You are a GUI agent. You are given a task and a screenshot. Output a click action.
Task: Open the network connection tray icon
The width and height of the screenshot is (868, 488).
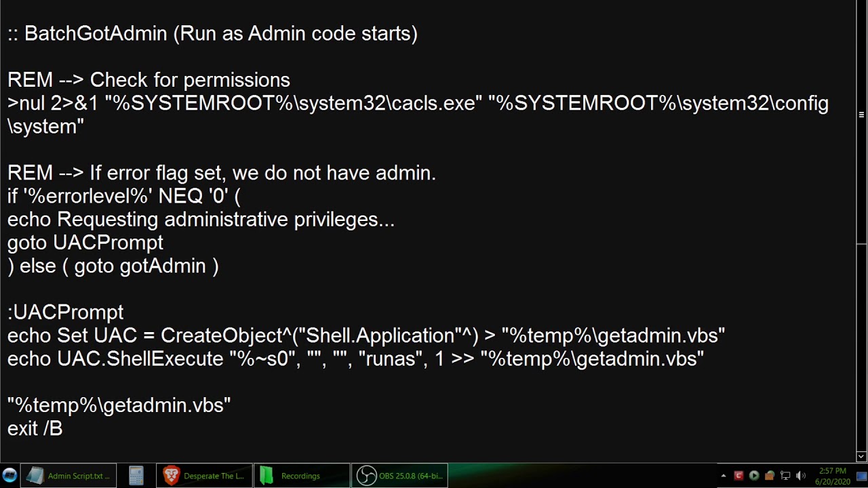point(785,476)
